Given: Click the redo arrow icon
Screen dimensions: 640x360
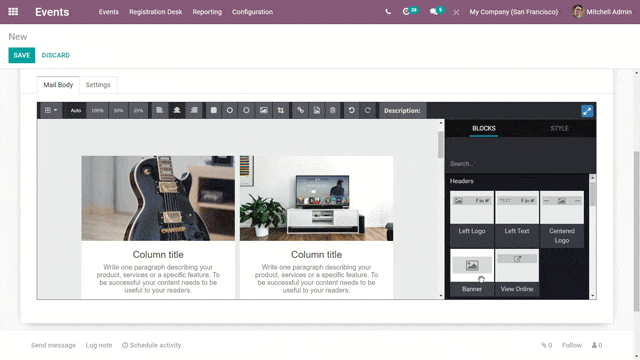Looking at the screenshot, I should [368, 110].
